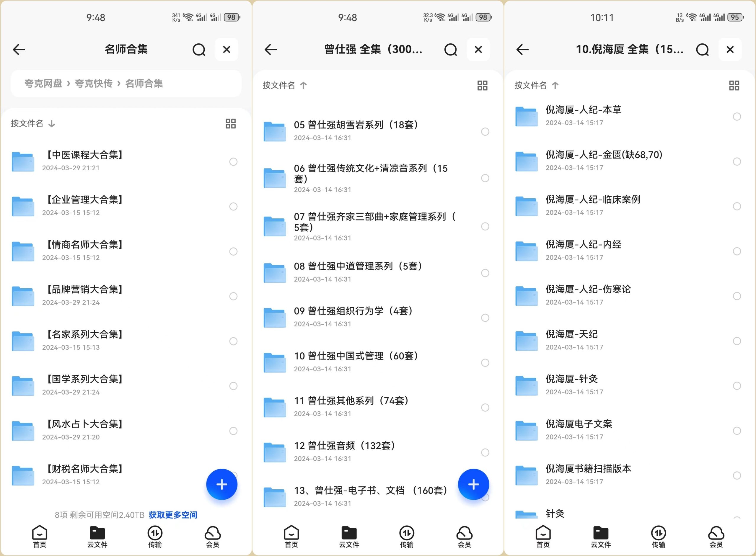Open 首页 tab in 名师合集 screen
Image resolution: width=756 pixels, height=556 pixels.
[39, 537]
